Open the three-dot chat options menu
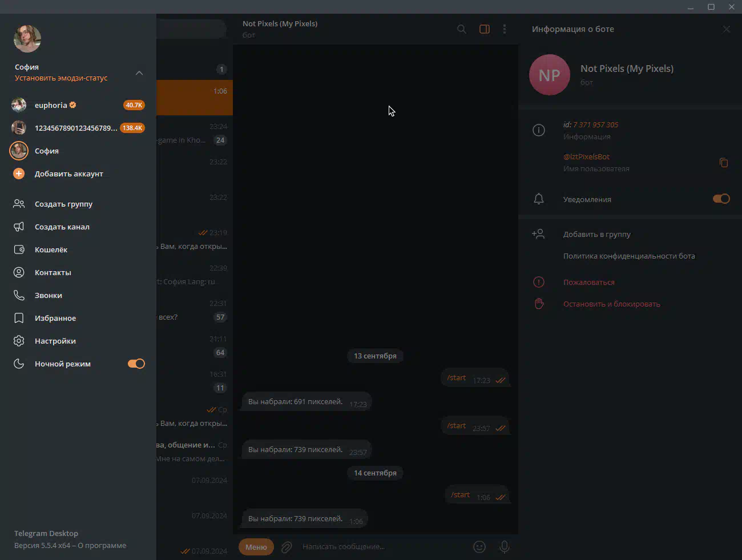Image resolution: width=742 pixels, height=560 pixels. 504,29
